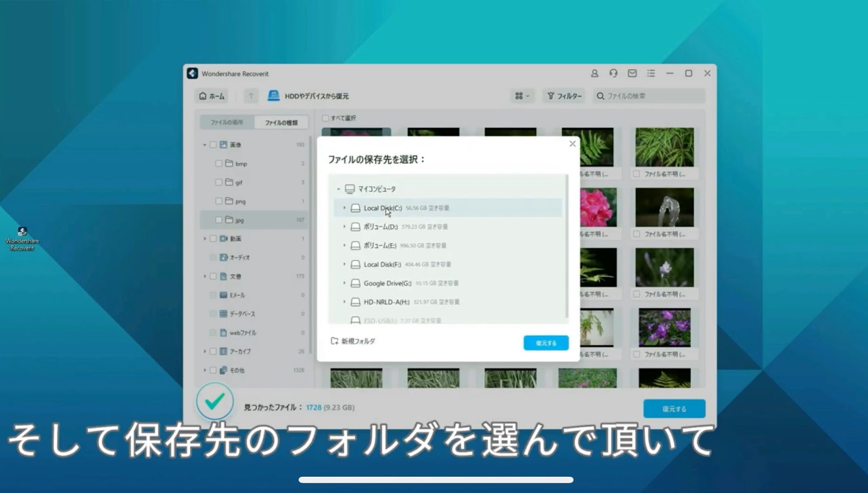Screen dimensions: 868x493
Task: Click the Eメール mail category icon
Action: (x=223, y=295)
